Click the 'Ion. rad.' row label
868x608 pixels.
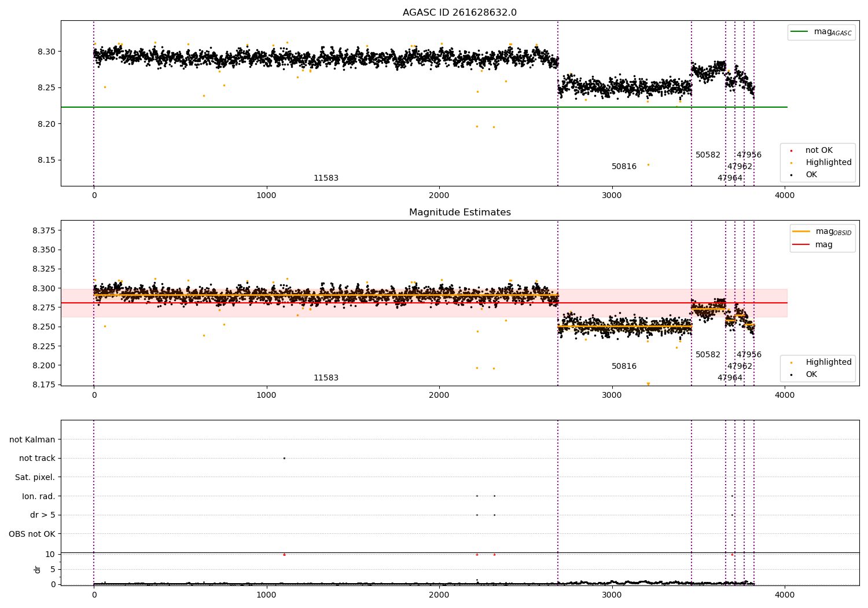tap(39, 496)
